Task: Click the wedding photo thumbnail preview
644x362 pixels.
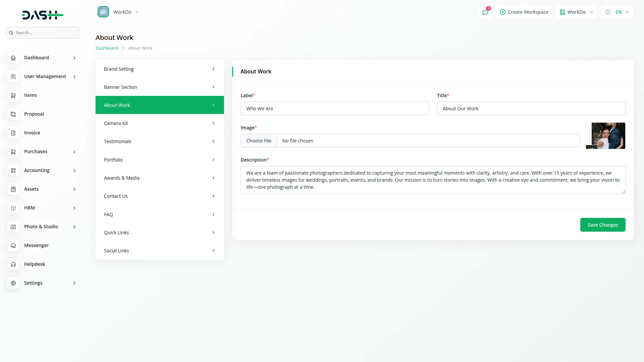Action: (x=605, y=136)
